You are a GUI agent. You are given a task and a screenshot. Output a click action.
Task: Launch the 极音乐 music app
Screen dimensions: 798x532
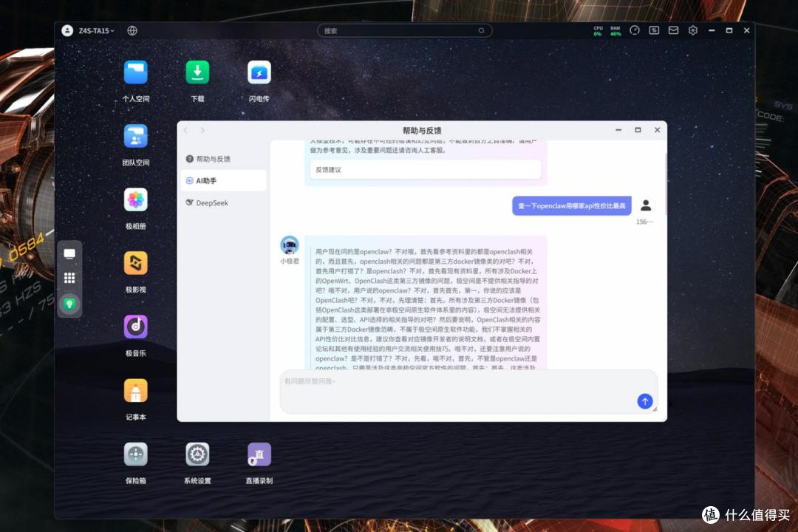tap(135, 327)
